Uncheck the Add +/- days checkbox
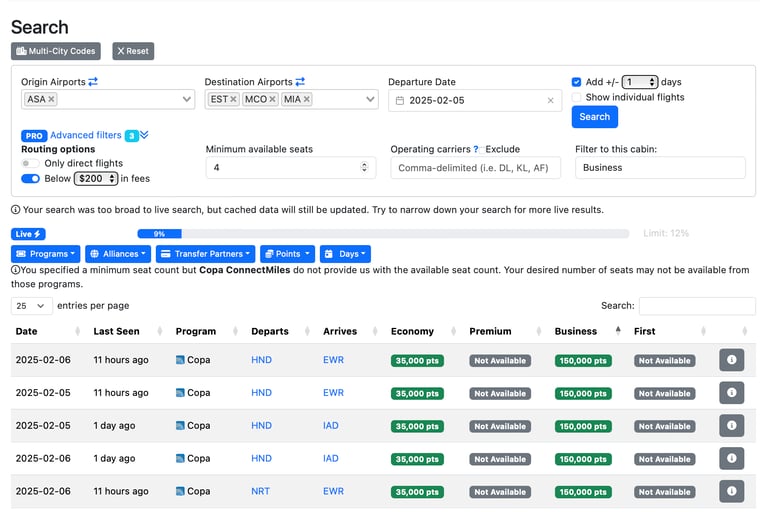768x512 pixels. 576,82
